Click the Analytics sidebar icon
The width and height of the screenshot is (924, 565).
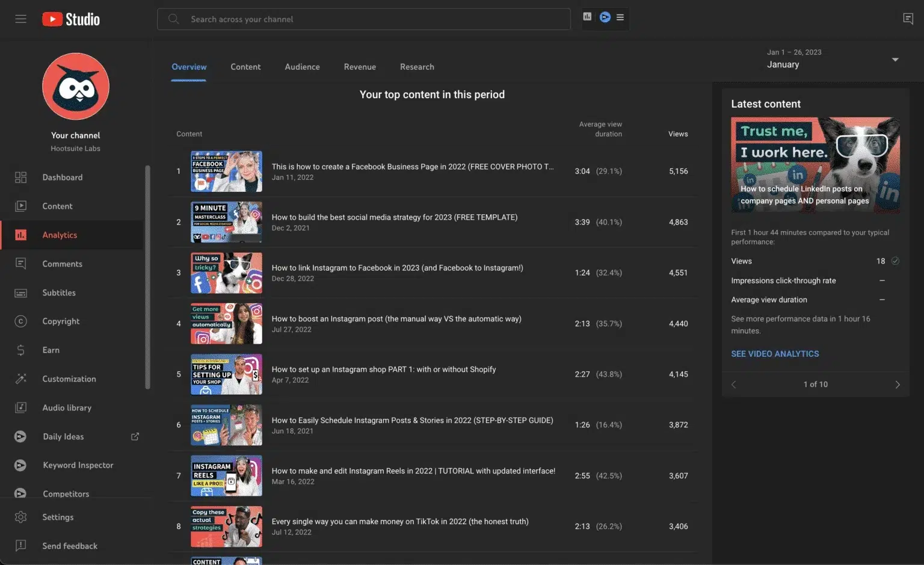(20, 235)
